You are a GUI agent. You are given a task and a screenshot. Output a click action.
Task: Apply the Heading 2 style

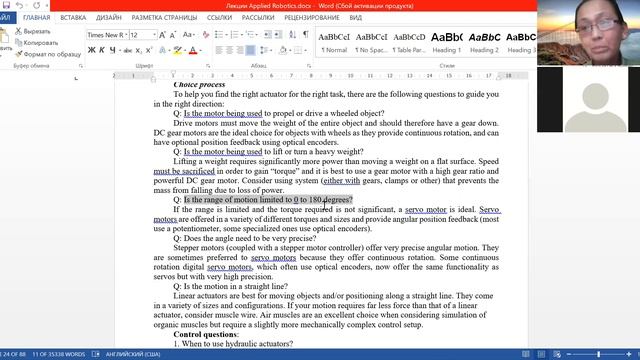pyautogui.click(x=484, y=42)
